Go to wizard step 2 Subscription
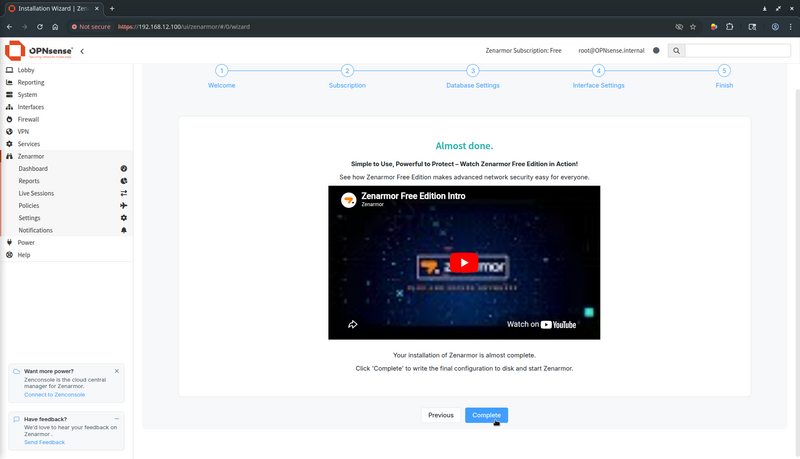800x459 pixels. pyautogui.click(x=347, y=76)
